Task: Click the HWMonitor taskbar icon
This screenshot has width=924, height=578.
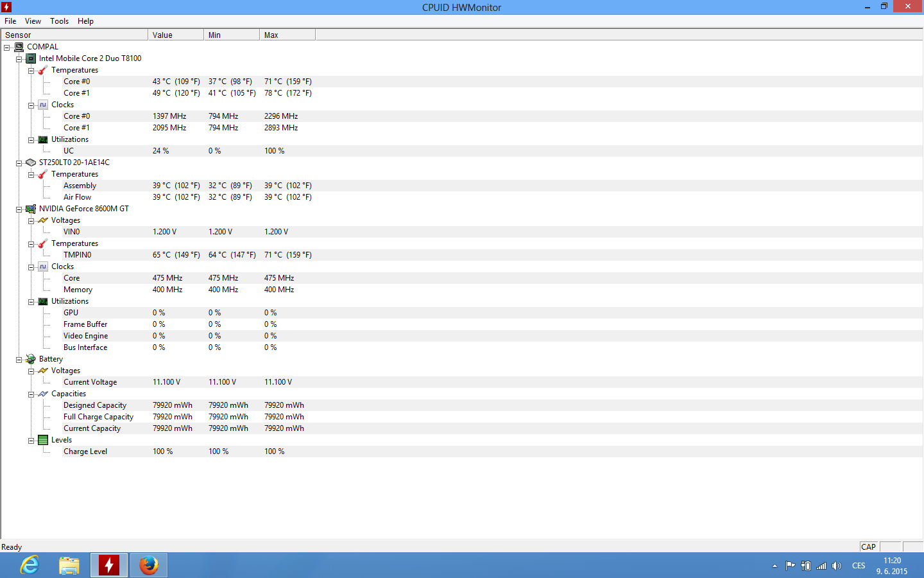Action: pyautogui.click(x=109, y=565)
